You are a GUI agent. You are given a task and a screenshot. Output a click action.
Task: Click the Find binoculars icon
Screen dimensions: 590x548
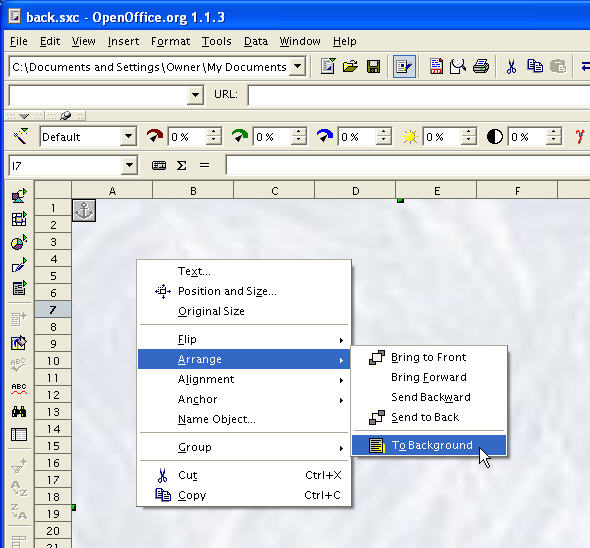pos(19,411)
